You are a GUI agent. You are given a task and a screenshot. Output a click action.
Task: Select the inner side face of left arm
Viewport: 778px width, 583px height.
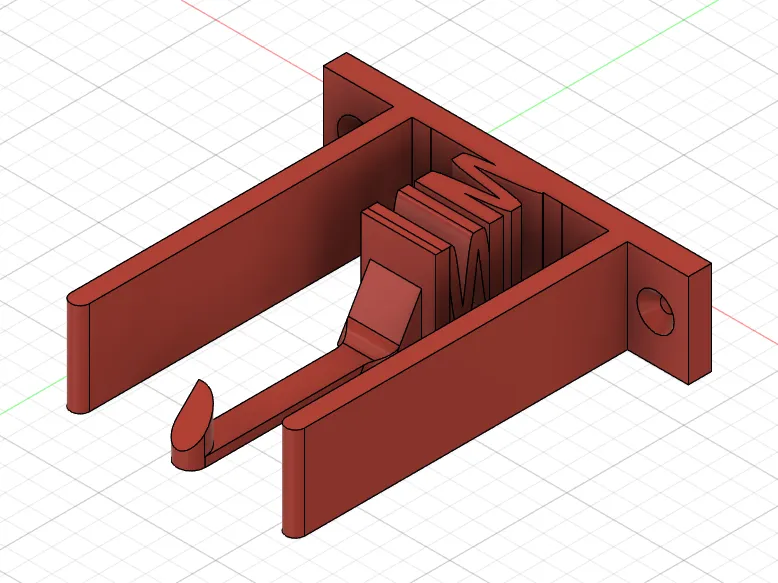(248, 258)
